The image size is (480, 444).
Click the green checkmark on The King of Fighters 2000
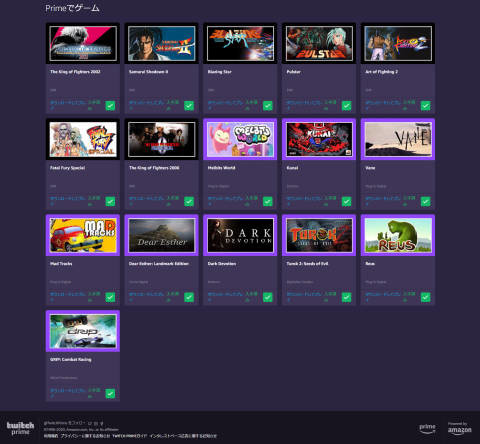pyautogui.click(x=189, y=201)
